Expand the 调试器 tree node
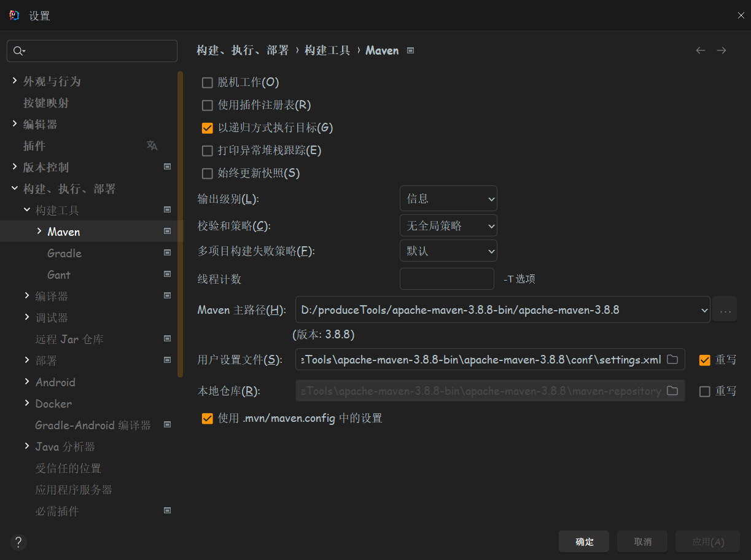This screenshot has height=560, width=751. (27, 317)
